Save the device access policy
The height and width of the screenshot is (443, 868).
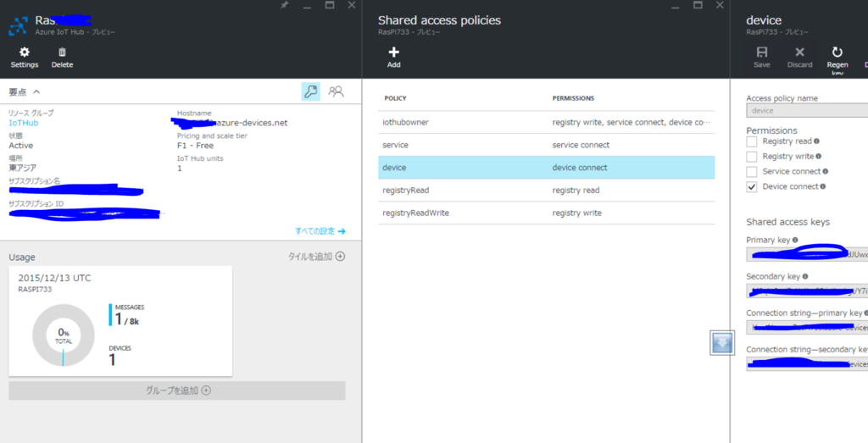[762, 58]
